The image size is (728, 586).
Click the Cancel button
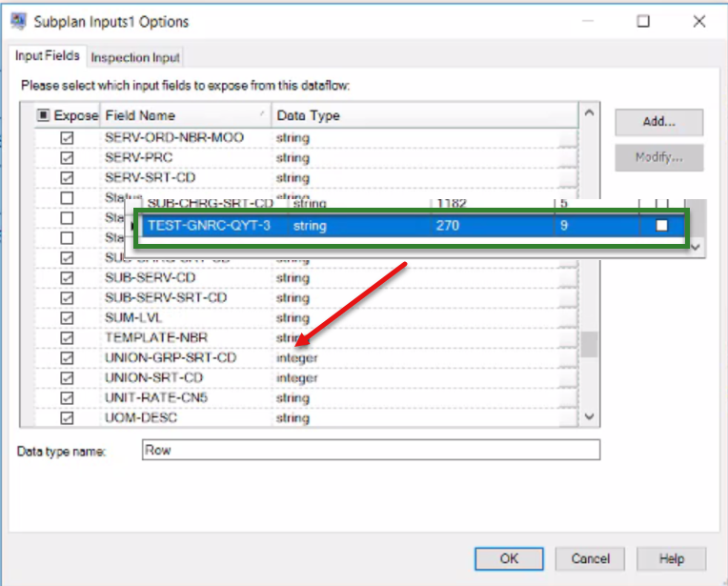pyautogui.click(x=590, y=558)
